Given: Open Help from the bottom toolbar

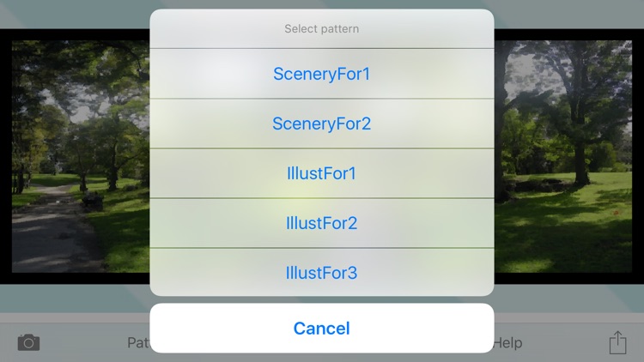Looking at the screenshot, I should tap(508, 343).
